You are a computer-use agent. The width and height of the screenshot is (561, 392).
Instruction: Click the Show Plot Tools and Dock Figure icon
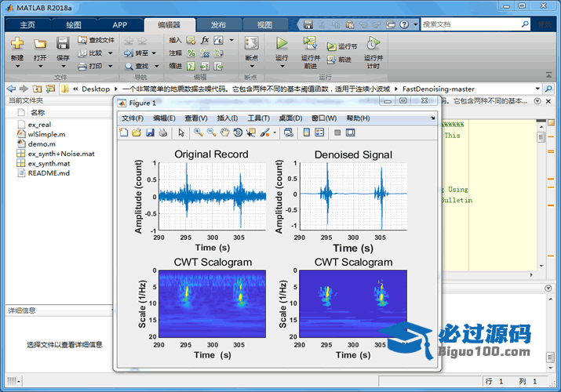click(350, 132)
